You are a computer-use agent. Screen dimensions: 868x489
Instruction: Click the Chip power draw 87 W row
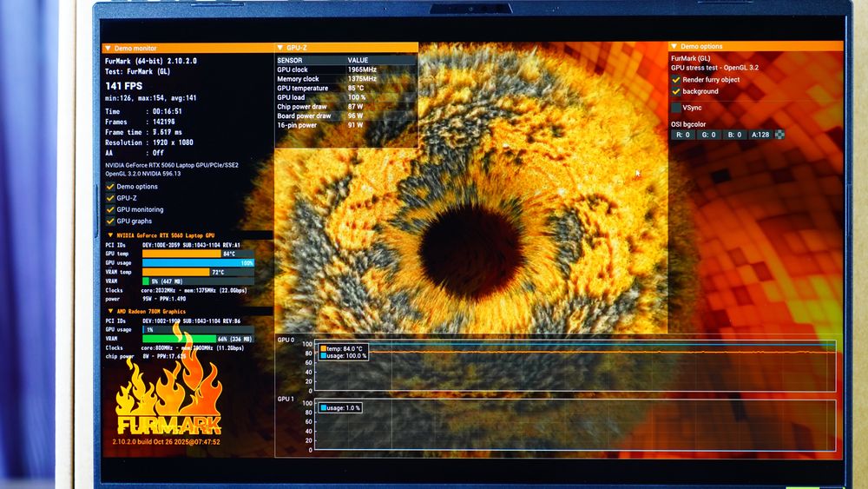[x=346, y=107]
